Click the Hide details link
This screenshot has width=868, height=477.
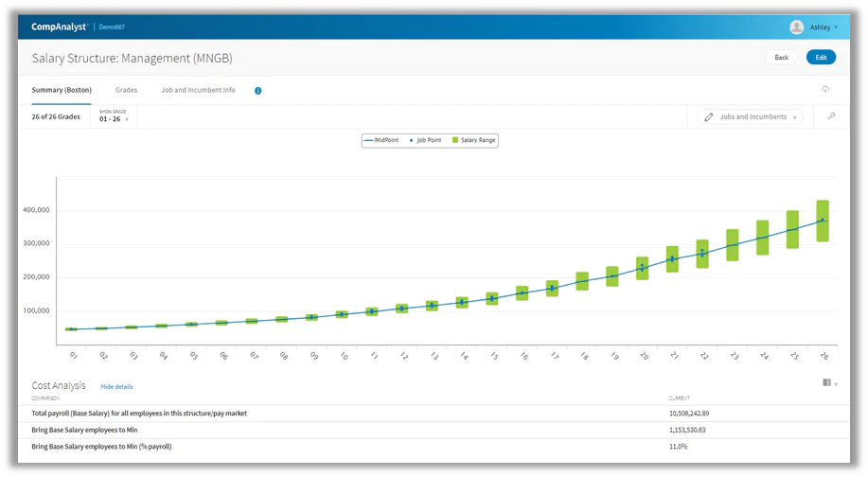116,387
